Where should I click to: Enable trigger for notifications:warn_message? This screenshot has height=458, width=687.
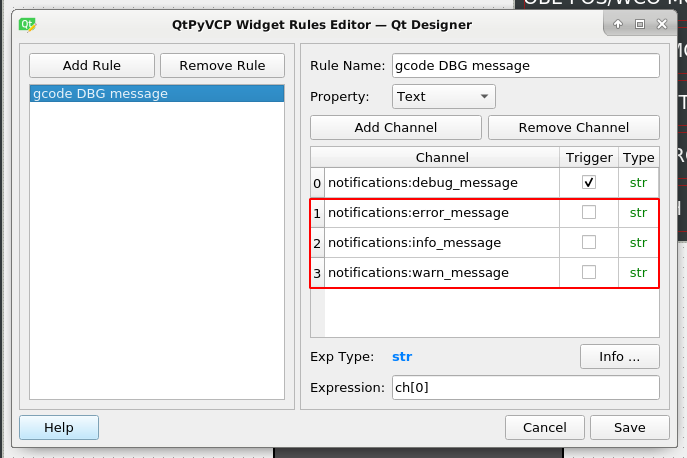589,272
